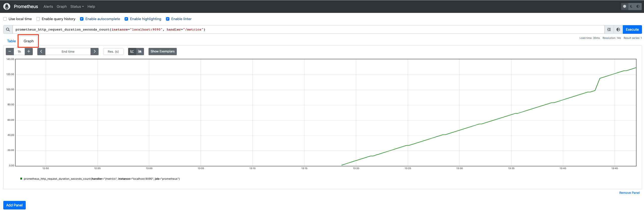Click the 13:20 x-axis label

(356, 168)
